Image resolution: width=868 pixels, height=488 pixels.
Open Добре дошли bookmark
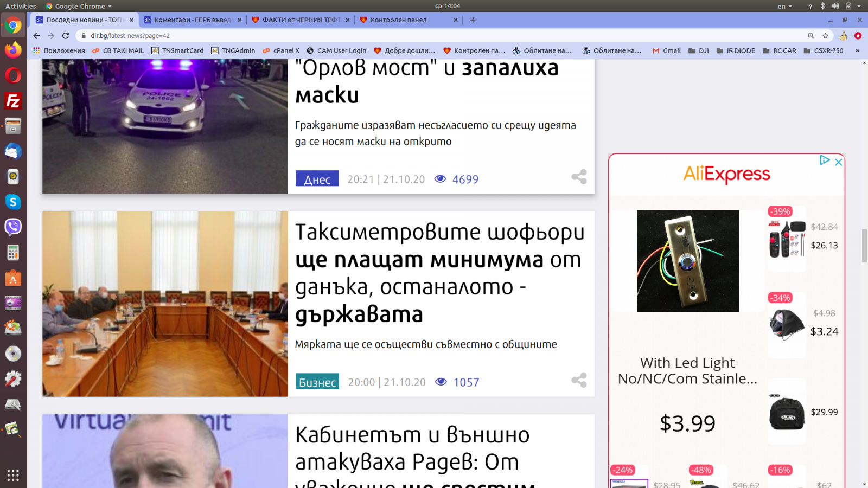(x=404, y=50)
